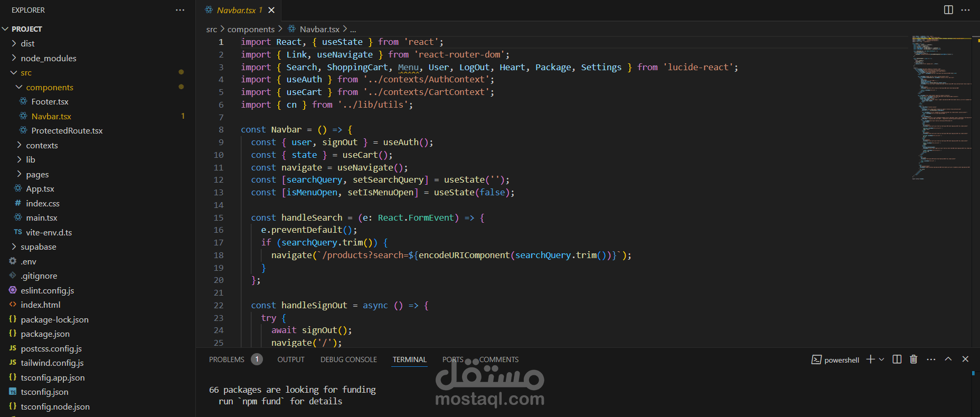This screenshot has width=980, height=417.
Task: Select the powershell terminal instance
Action: (x=835, y=359)
